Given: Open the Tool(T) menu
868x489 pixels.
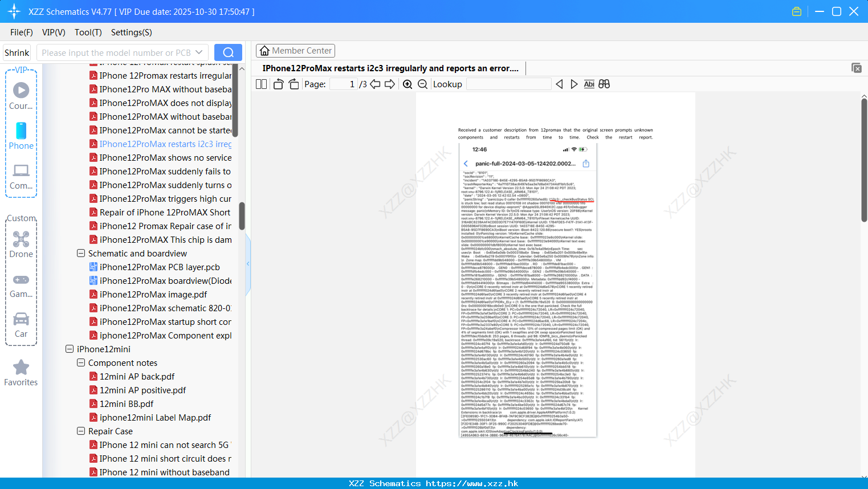Looking at the screenshot, I should pos(88,32).
